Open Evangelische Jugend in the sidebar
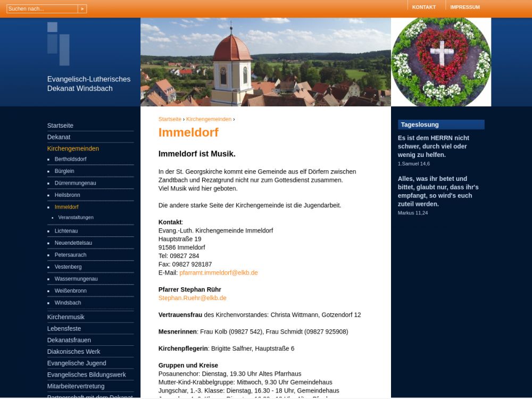This screenshot has height=399, width=532. tap(77, 363)
